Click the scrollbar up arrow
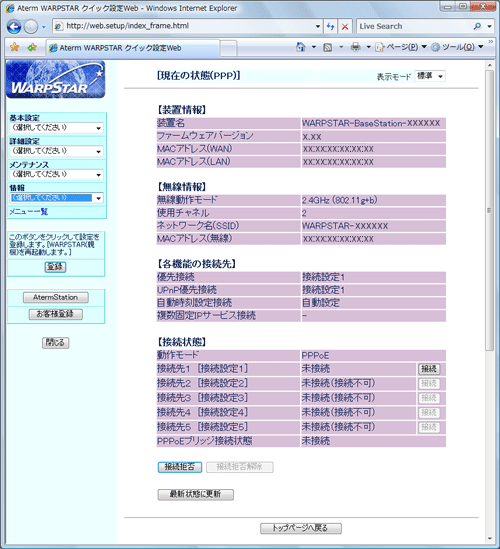Viewport: 500px width, 549px height. [489, 65]
